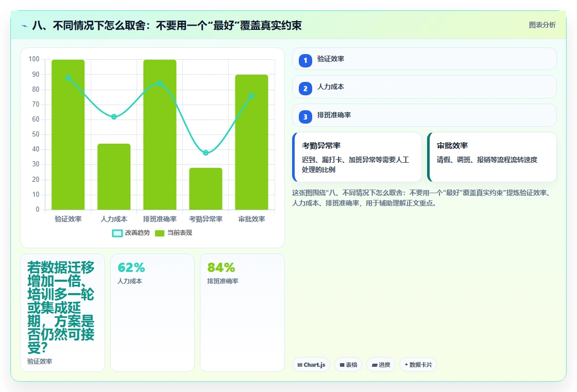Image resolution: width=577 pixels, height=392 pixels.
Task: Click the trend line point above 审批效率
Action: pos(252,96)
